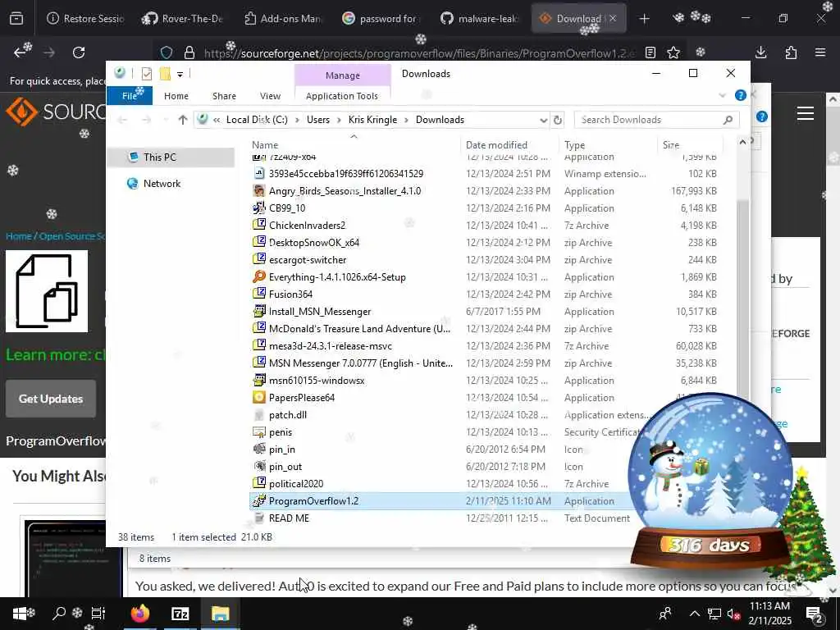Select the msn610155-windowsx icon
Viewport: 840px width, 630px height.
click(258, 381)
